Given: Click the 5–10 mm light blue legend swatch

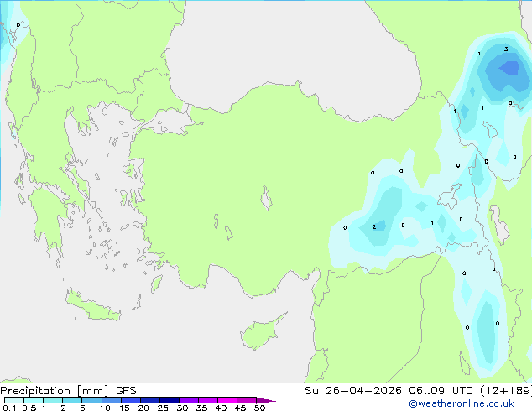Looking at the screenshot, I should pyautogui.click(x=91, y=400).
